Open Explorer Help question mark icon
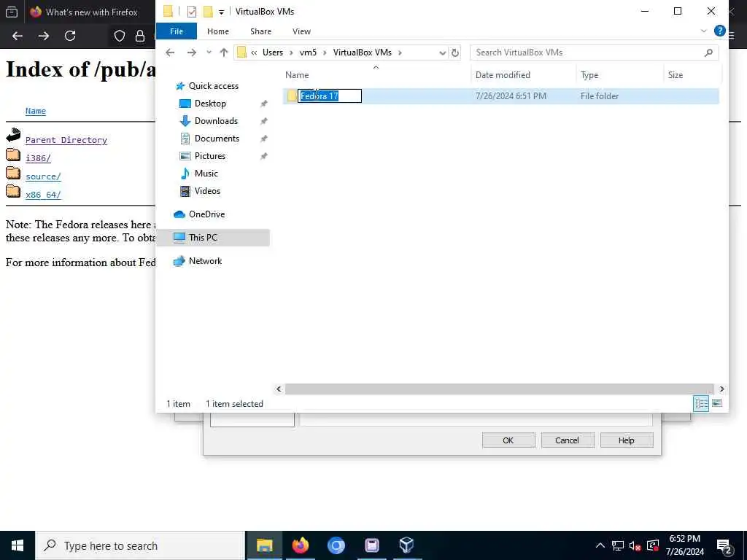747x560 pixels. tap(719, 31)
